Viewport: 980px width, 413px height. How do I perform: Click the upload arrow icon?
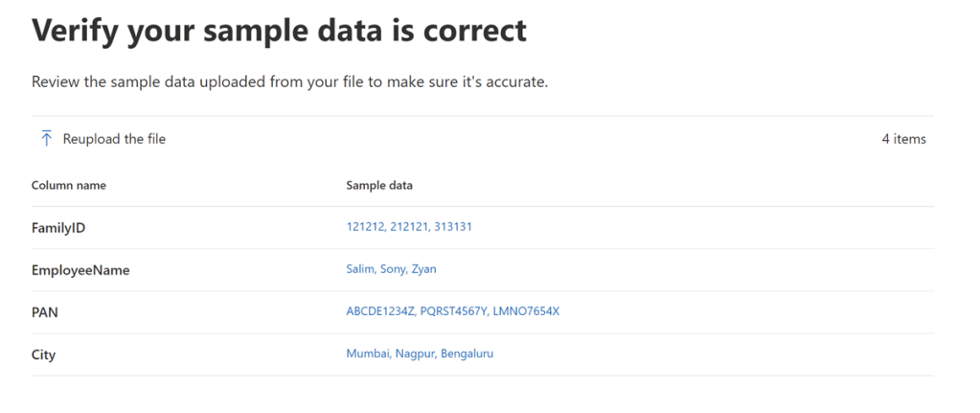click(46, 139)
